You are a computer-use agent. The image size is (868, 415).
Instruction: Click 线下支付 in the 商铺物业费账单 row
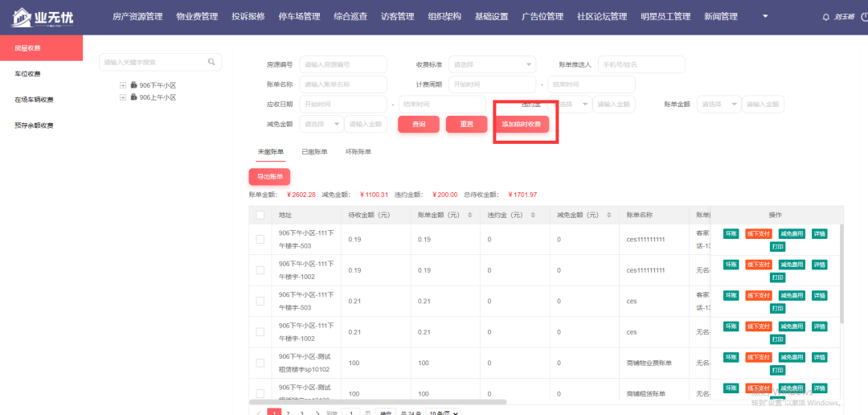click(x=759, y=357)
